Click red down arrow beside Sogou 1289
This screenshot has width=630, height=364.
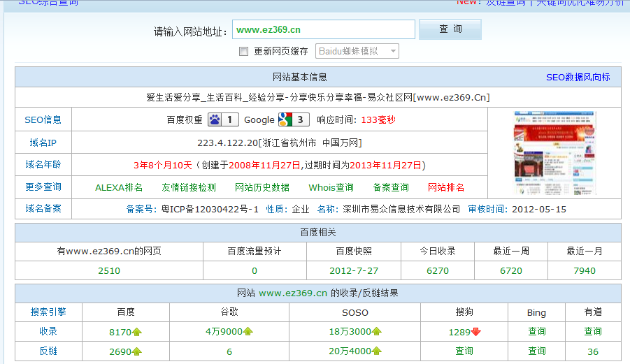(x=476, y=333)
